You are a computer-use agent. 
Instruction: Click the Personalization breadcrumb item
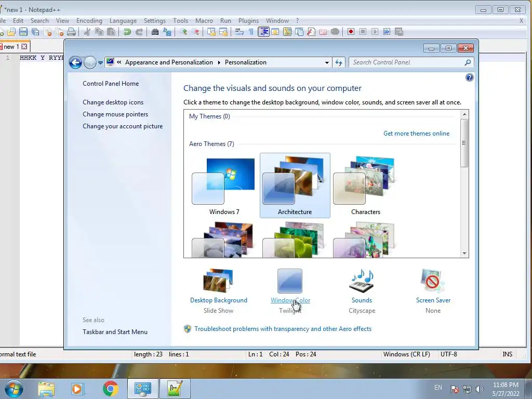(246, 62)
